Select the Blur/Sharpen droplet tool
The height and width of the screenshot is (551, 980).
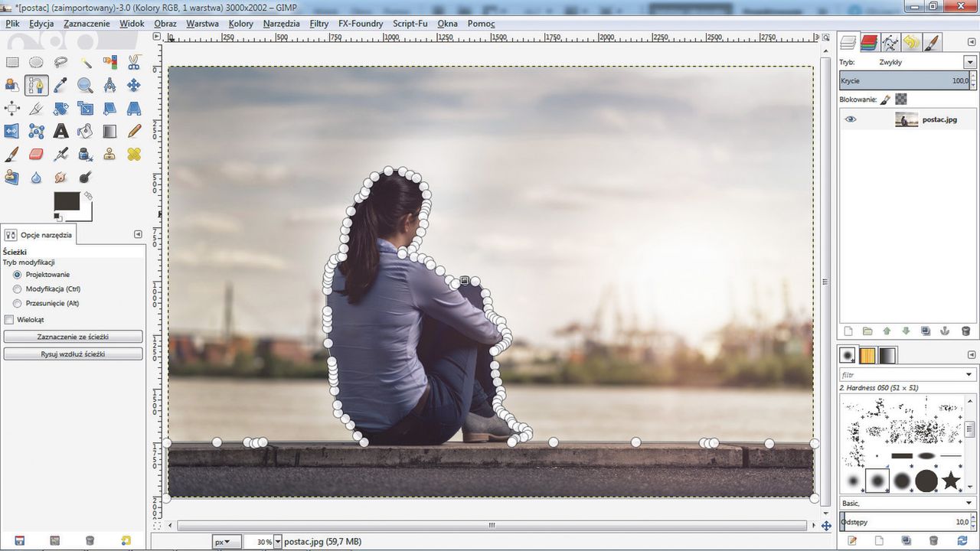[x=36, y=177]
